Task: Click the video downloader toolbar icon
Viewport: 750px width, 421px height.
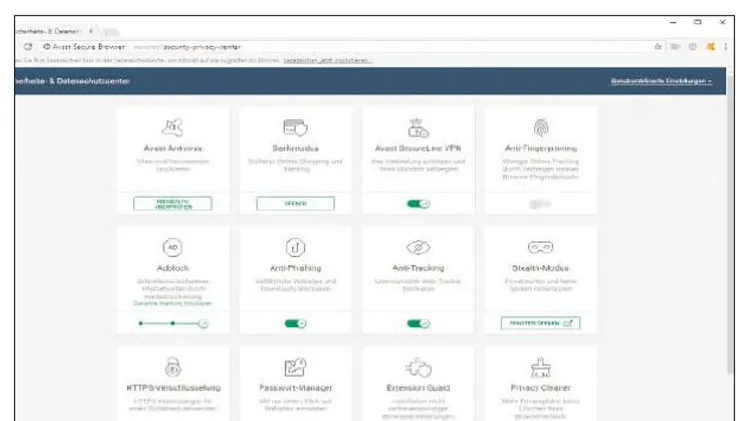Action: click(x=675, y=47)
